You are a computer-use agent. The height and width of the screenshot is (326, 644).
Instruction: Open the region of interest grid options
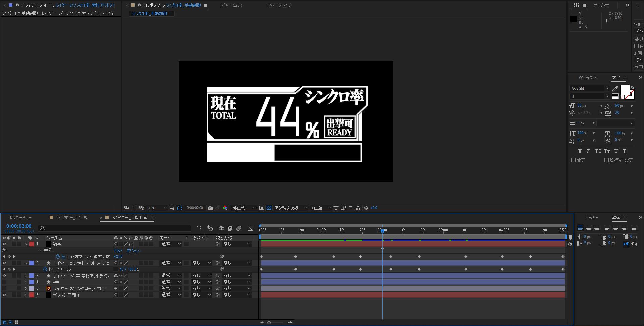coord(172,208)
